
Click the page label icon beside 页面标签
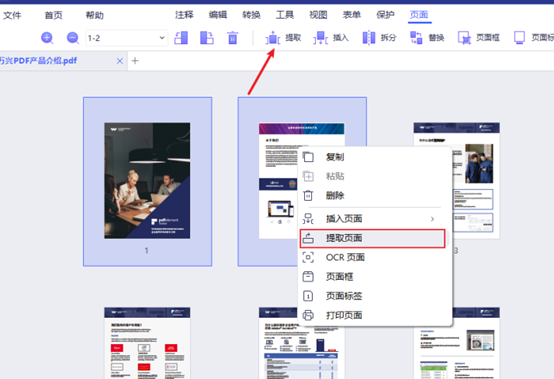(x=308, y=296)
